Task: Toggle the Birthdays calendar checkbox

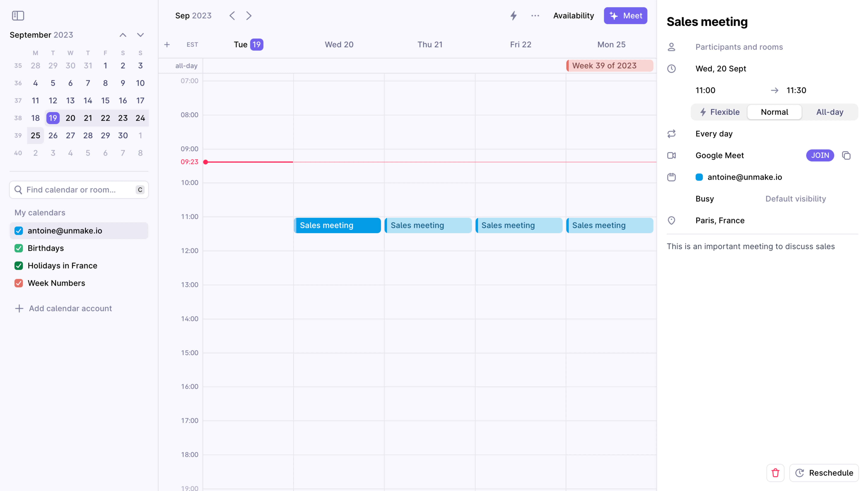Action: pos(19,248)
